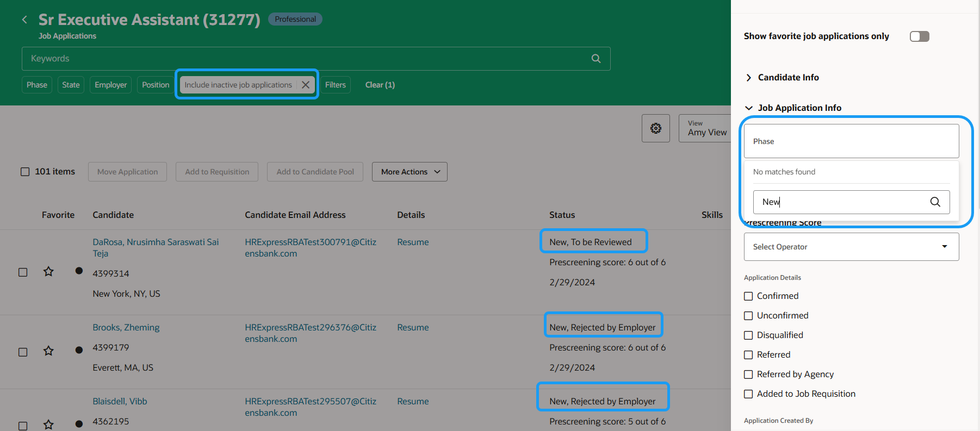Open the Select Operator dropdown

coord(851,247)
